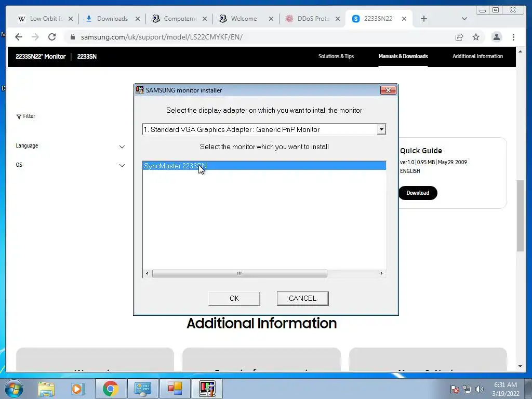Click CANCEL in the monitor installer dialog
Image resolution: width=532 pixels, height=399 pixels.
[x=302, y=298]
